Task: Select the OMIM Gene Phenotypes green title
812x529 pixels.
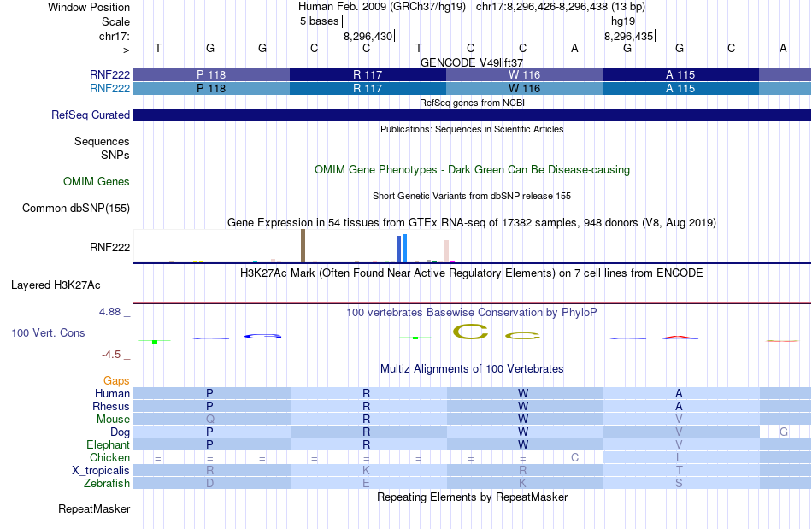Action: click(x=472, y=170)
